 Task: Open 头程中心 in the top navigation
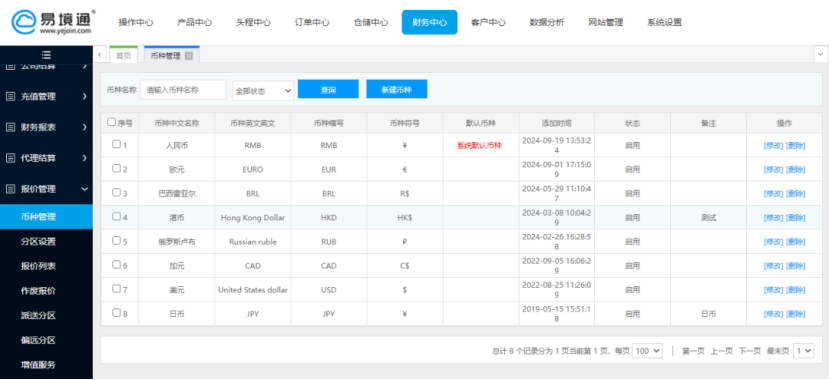(253, 22)
